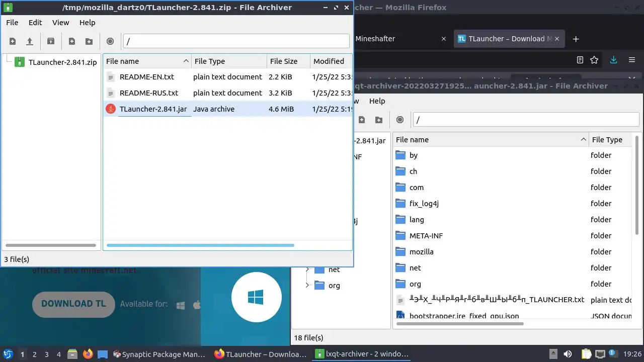Select TLauncher-2.841.jar file row

pyautogui.click(x=227, y=109)
